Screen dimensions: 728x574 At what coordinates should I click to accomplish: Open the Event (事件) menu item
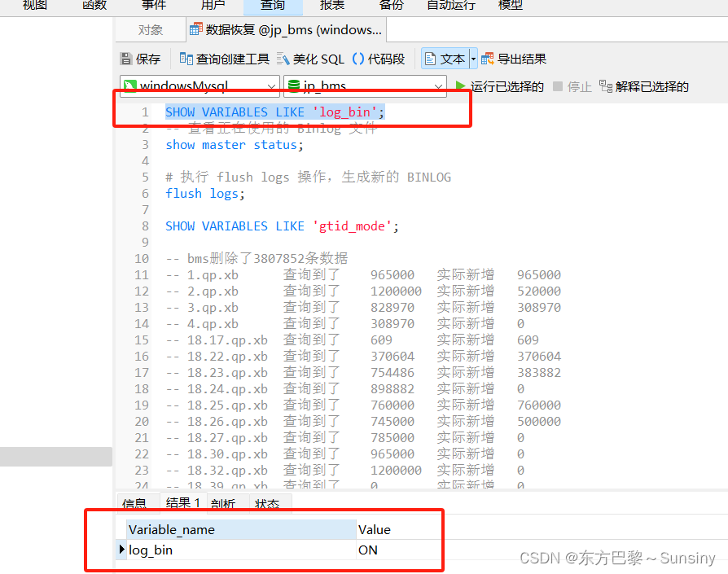(x=154, y=6)
